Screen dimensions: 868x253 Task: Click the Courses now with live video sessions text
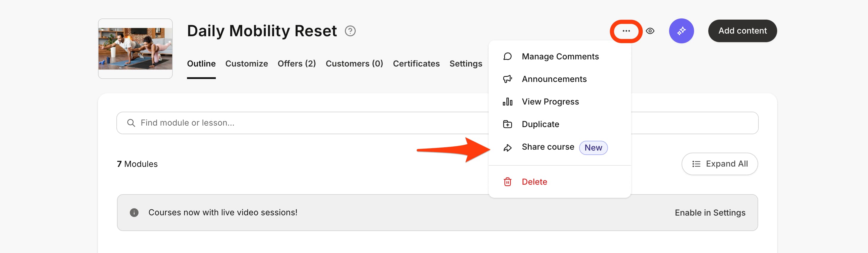223,213
